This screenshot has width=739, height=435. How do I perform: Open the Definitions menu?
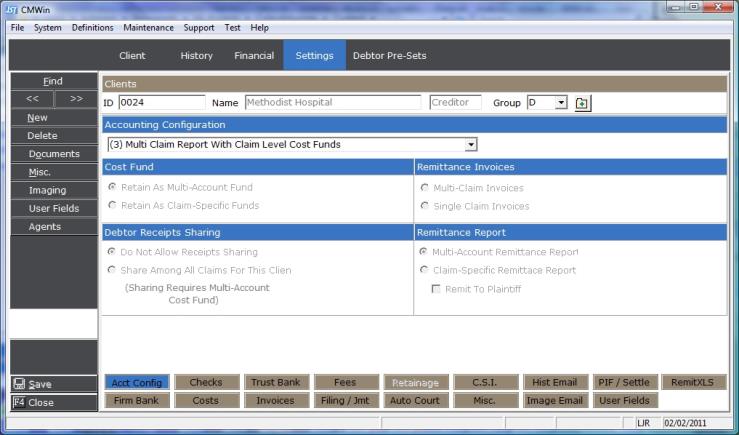pyautogui.click(x=92, y=28)
